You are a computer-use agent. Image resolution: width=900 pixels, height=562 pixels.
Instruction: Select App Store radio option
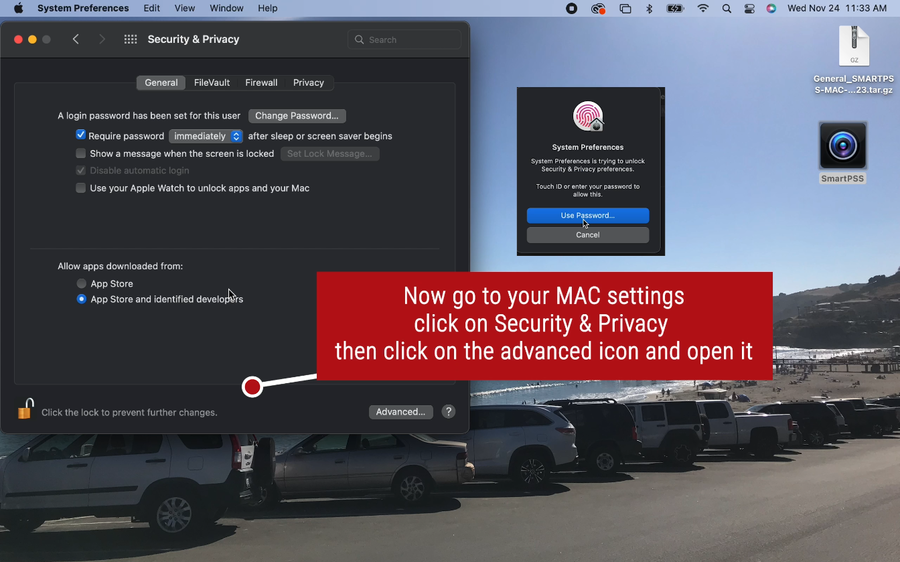82,283
